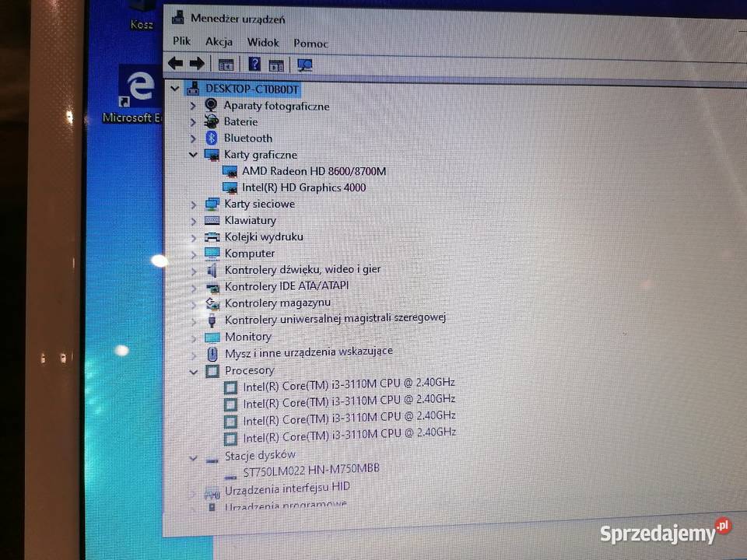747x560 pixels.
Task: Click the USB plug icon of Kontrolery uniwersalnej magistrali
Action: (x=212, y=320)
